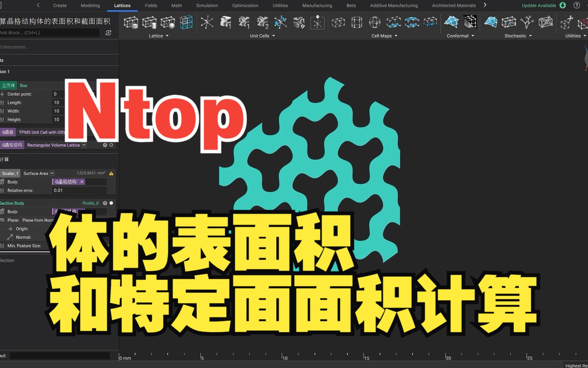Click the Update Available link
The image size is (588, 368).
[539, 5]
